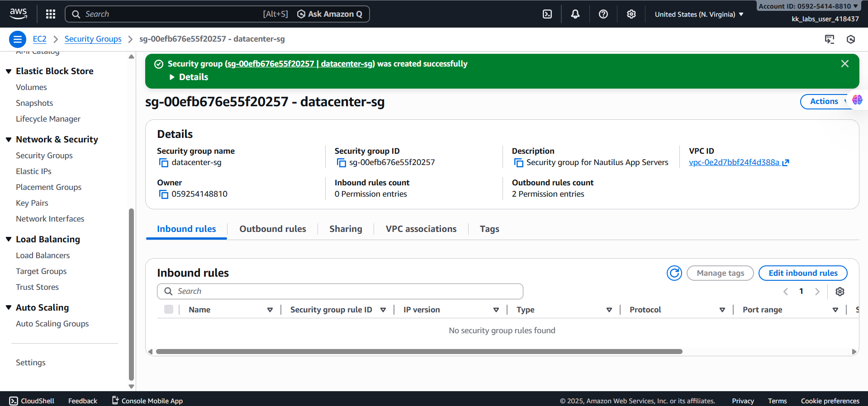
Task: Dismiss the green success banner
Action: click(x=844, y=64)
